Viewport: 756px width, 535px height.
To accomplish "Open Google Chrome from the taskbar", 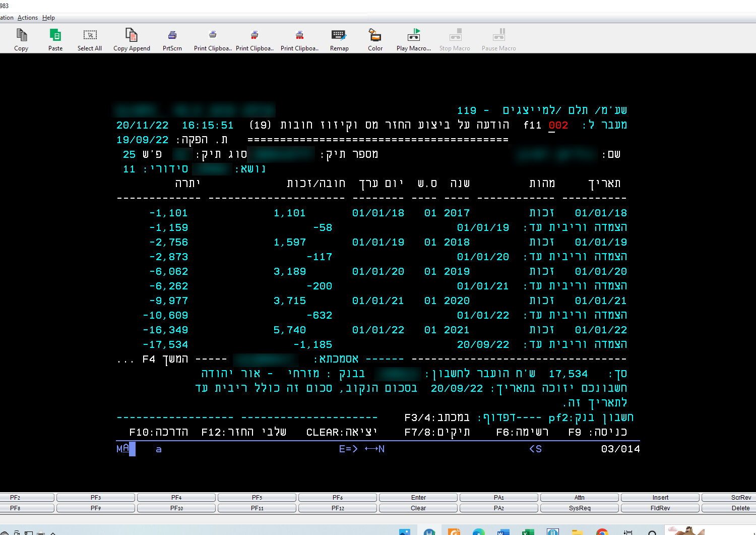I will tap(602, 532).
